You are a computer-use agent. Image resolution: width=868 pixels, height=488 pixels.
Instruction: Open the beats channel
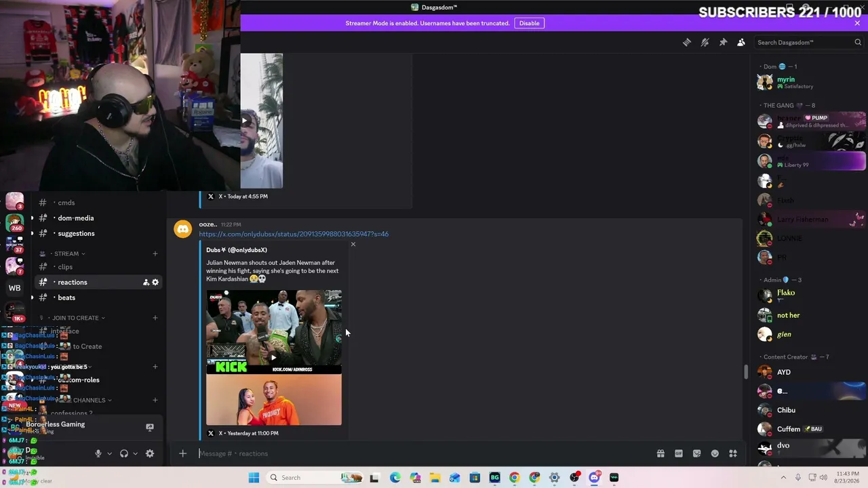click(66, 298)
